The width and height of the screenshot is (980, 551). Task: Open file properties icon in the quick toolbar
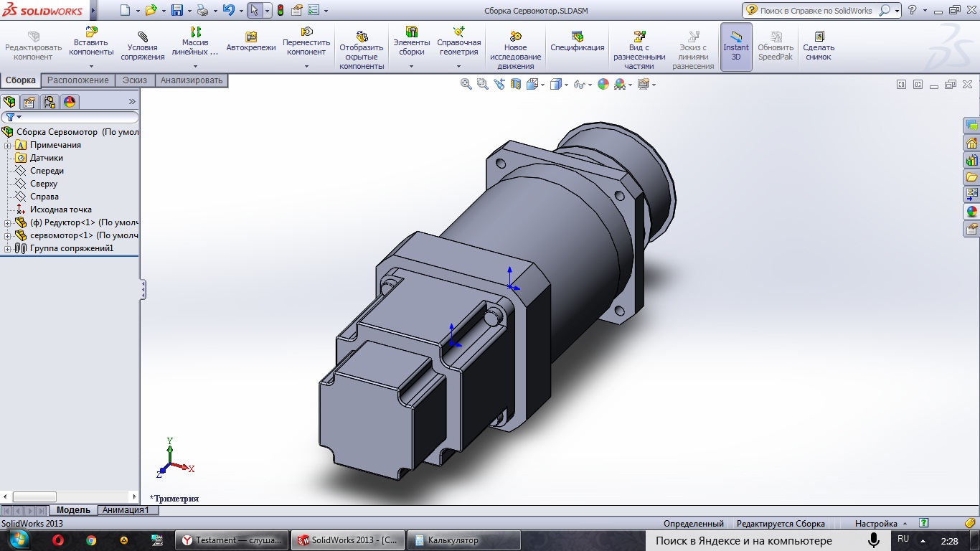coord(296,10)
